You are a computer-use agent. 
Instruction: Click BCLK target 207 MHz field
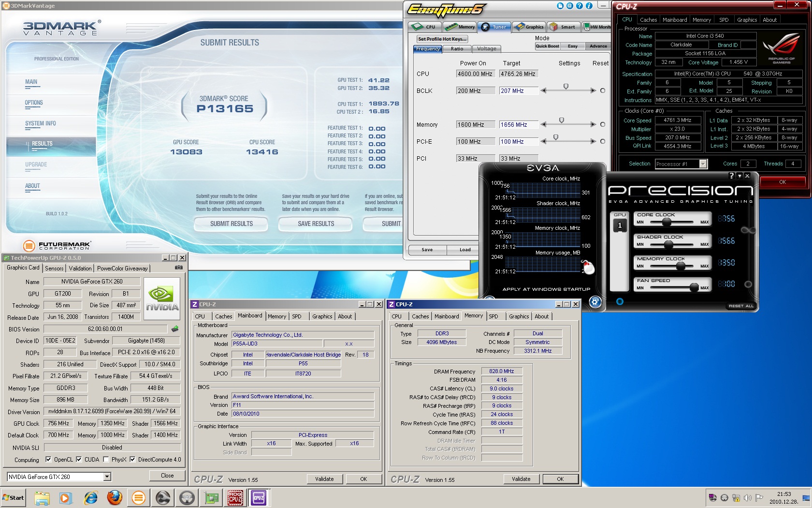point(519,91)
